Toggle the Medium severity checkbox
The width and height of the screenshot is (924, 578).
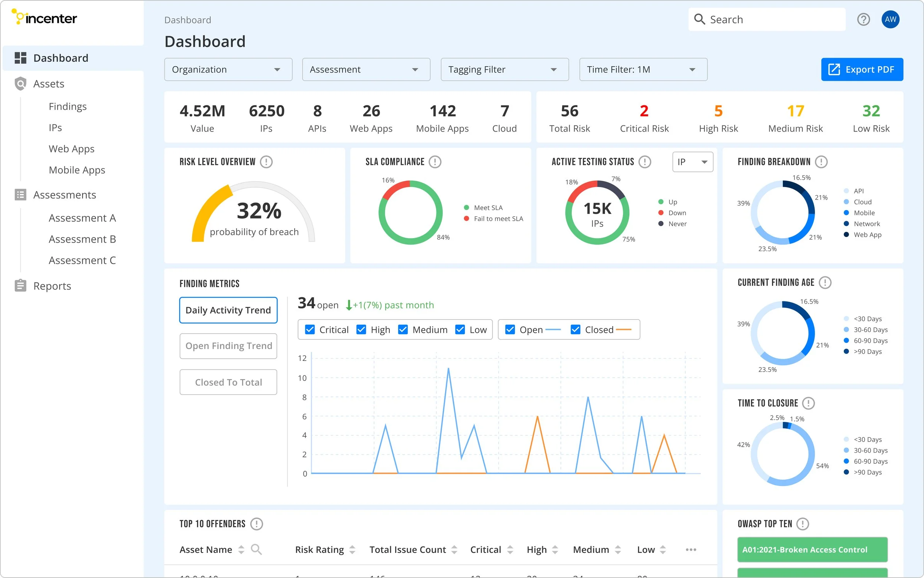[403, 329]
